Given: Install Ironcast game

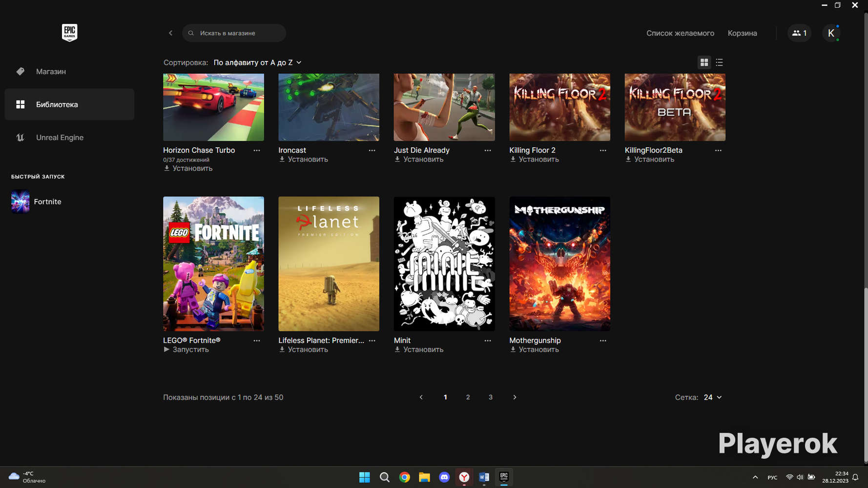Looking at the screenshot, I should click(x=303, y=160).
